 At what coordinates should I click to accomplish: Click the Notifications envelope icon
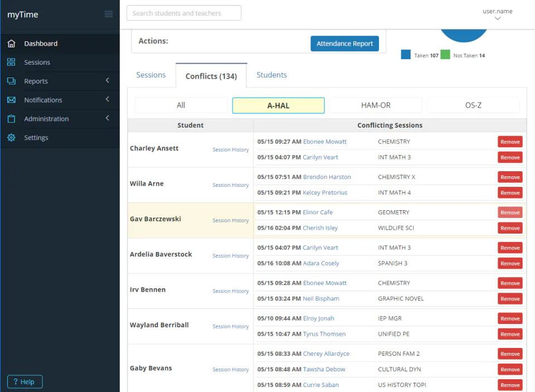click(11, 100)
